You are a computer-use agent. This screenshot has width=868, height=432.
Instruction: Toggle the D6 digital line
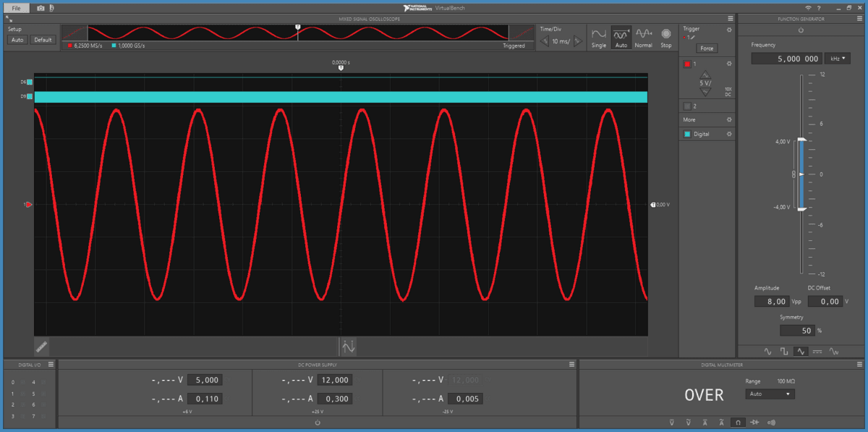coord(29,82)
